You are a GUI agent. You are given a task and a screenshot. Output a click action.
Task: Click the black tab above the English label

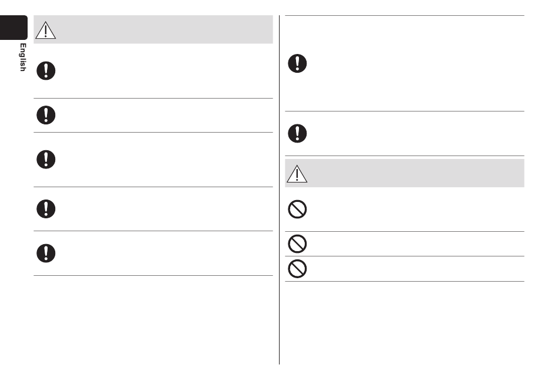point(14,28)
